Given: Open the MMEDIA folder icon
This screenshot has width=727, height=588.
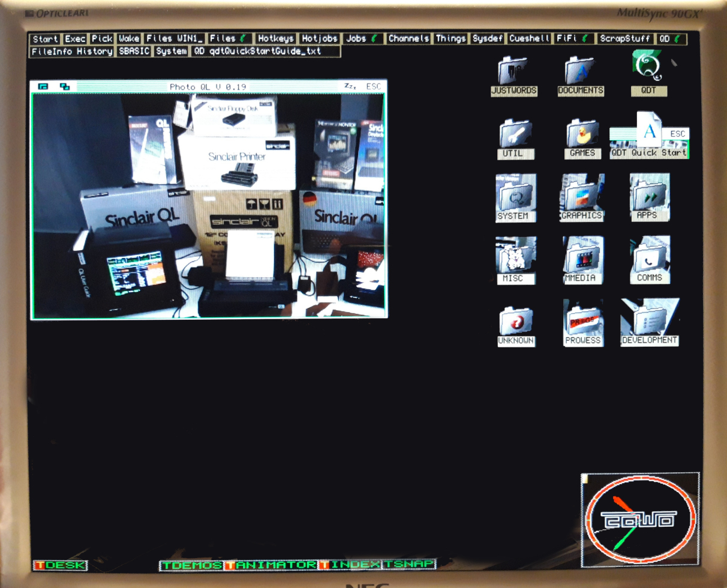Looking at the screenshot, I should [x=583, y=259].
